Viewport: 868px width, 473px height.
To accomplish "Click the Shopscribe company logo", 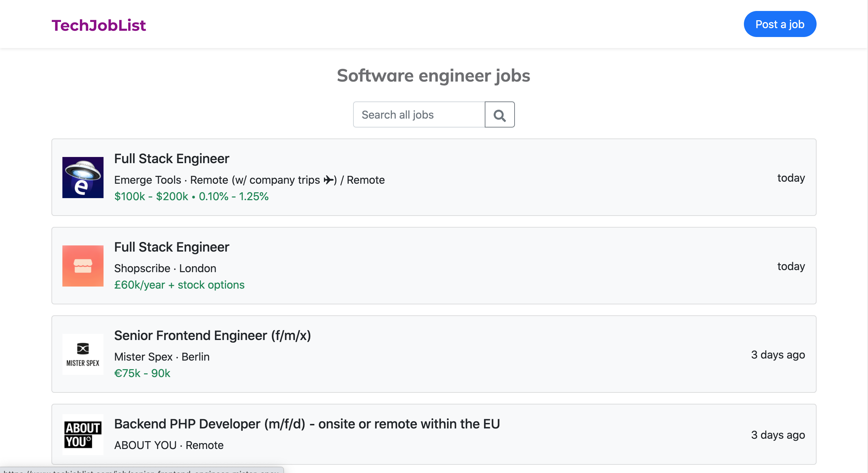I will coord(83,266).
